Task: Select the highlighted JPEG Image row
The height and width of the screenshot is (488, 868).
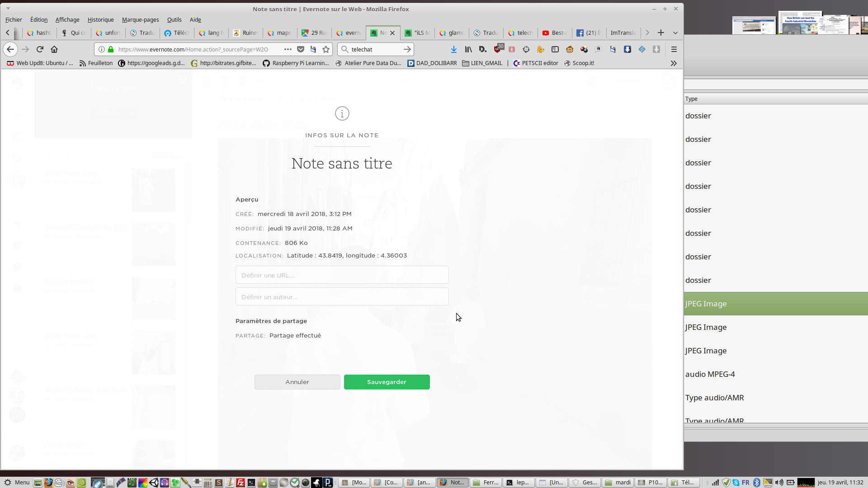Action: click(x=775, y=304)
